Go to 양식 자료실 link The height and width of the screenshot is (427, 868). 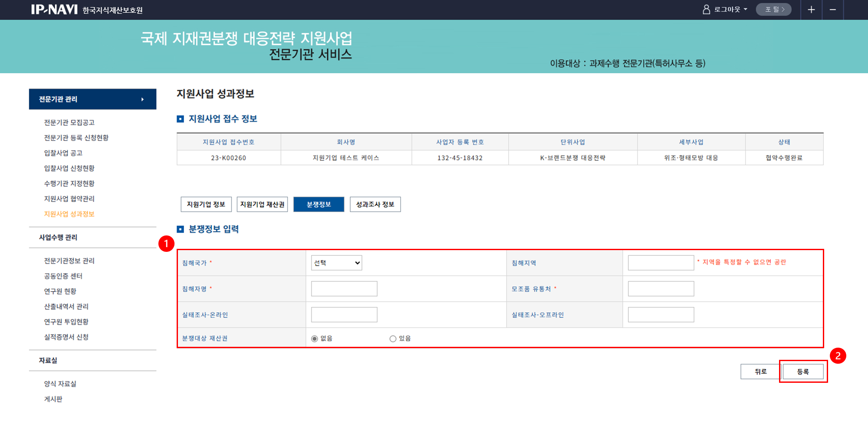60,384
